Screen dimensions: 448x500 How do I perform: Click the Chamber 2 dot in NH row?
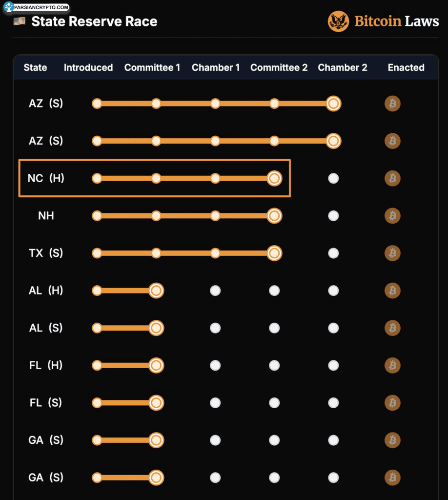click(333, 216)
